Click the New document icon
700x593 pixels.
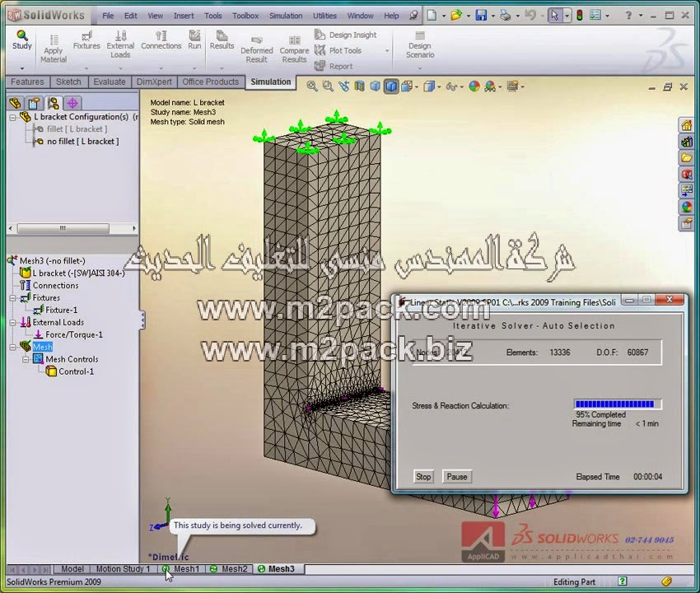(432, 15)
